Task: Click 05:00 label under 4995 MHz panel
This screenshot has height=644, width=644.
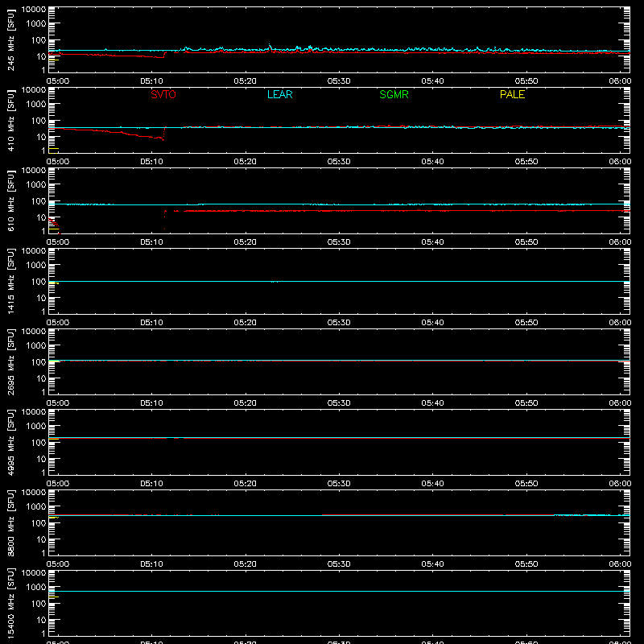Action: pyautogui.click(x=58, y=484)
